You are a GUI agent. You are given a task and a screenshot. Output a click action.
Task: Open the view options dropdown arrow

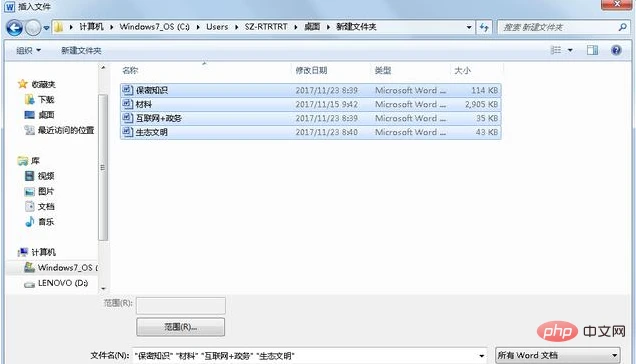pos(570,50)
